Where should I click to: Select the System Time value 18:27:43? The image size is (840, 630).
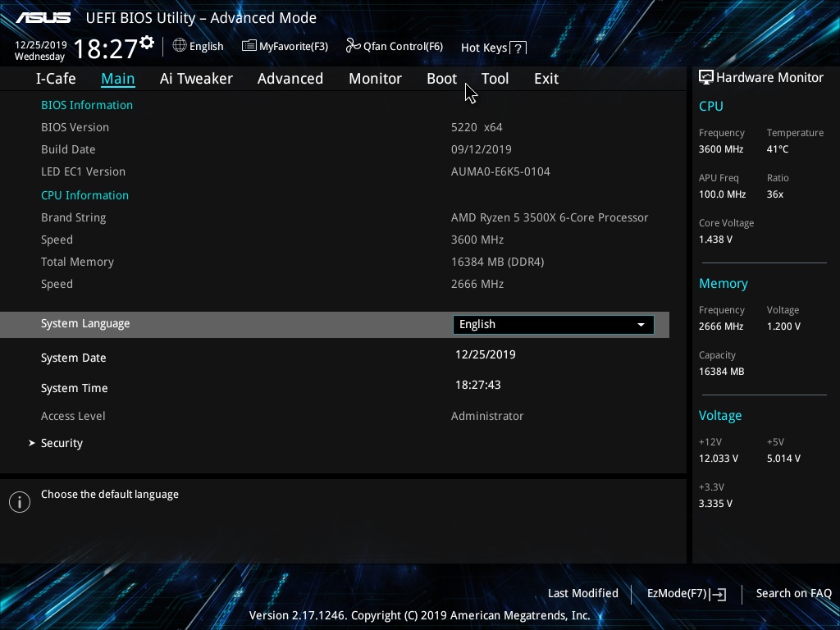[x=478, y=385]
